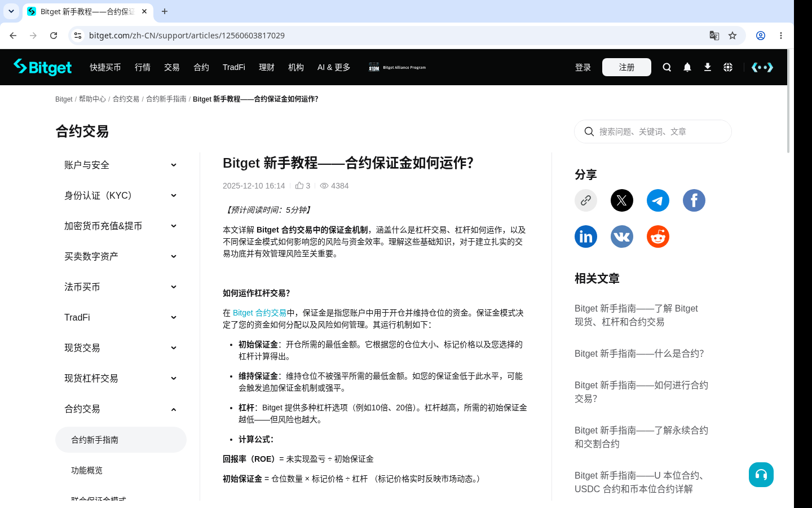Open 快捷买币 in top navigation
The image size is (812, 508).
click(105, 67)
